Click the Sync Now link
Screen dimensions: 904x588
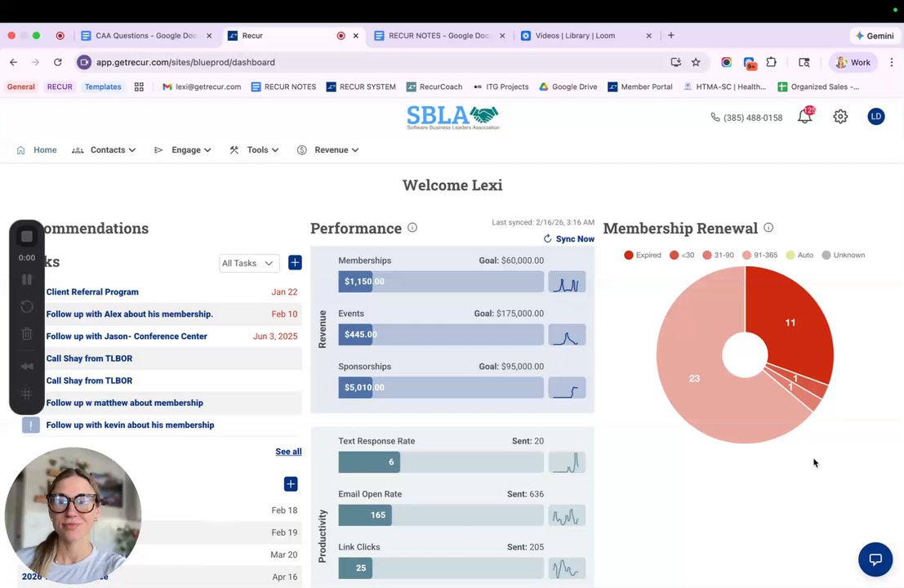coord(569,238)
